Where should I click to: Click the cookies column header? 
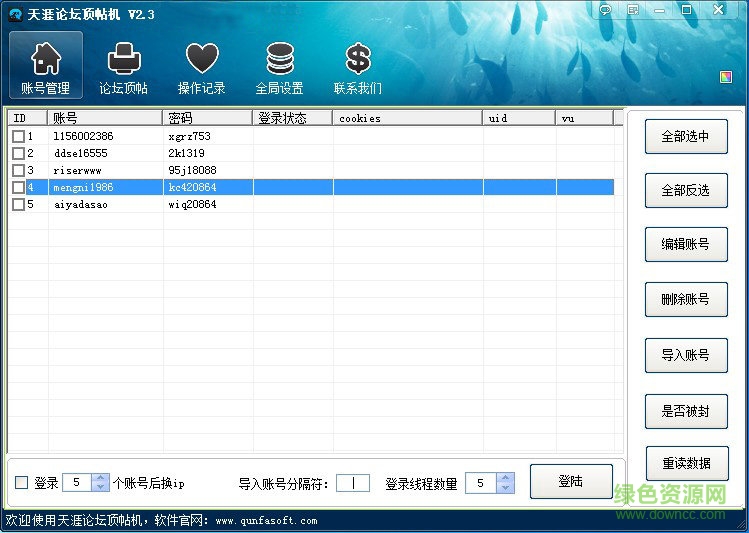(407, 118)
